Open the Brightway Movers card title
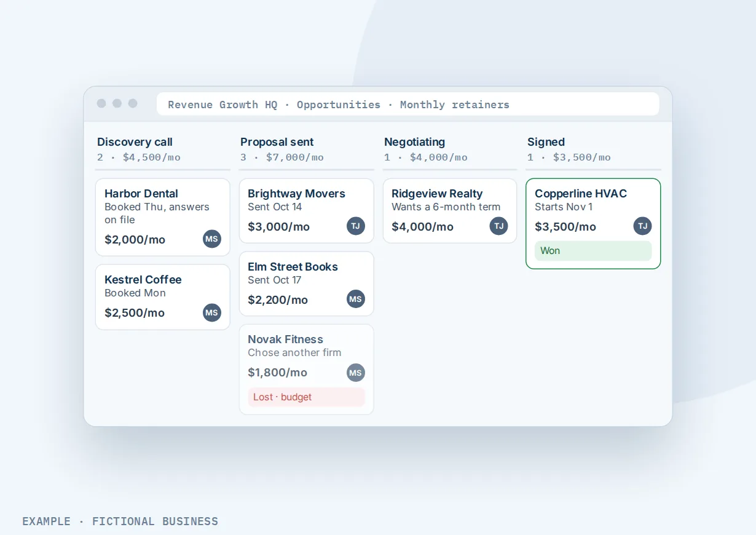The image size is (756, 535). pyautogui.click(x=297, y=194)
